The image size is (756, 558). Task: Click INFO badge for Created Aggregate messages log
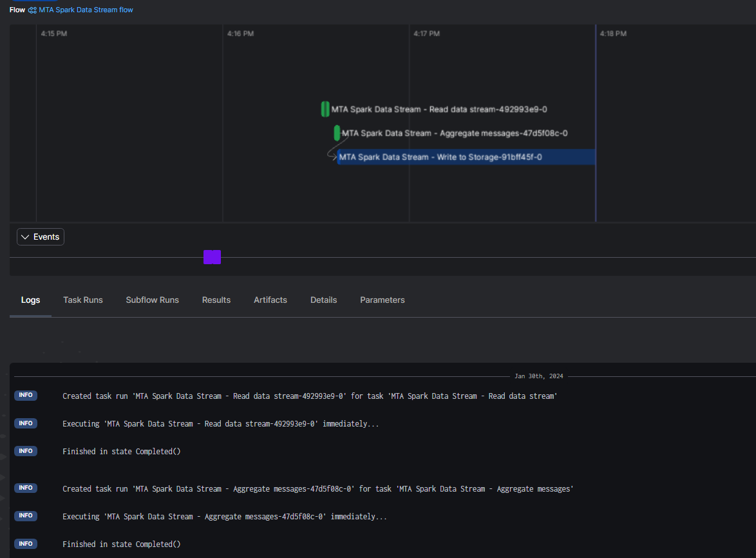(x=26, y=488)
